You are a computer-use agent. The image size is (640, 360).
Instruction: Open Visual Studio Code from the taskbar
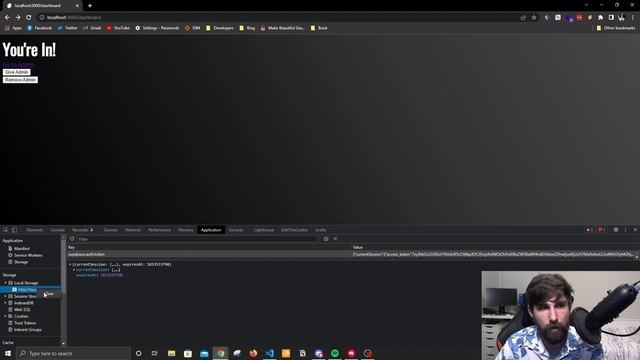(x=269, y=353)
